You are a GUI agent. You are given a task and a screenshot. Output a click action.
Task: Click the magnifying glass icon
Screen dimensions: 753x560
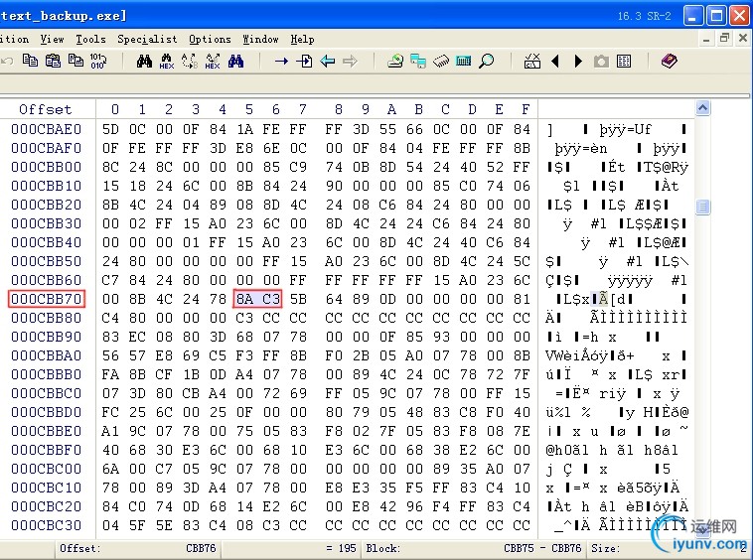point(487,61)
